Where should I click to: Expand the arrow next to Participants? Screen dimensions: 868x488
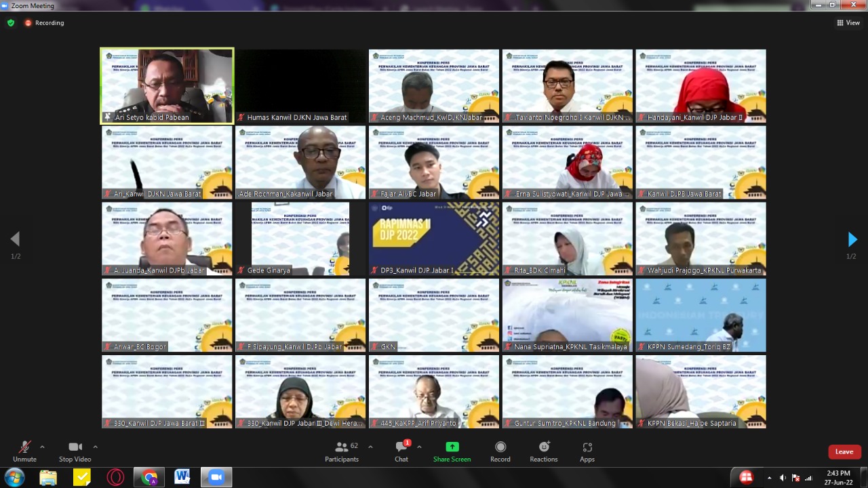point(370,447)
